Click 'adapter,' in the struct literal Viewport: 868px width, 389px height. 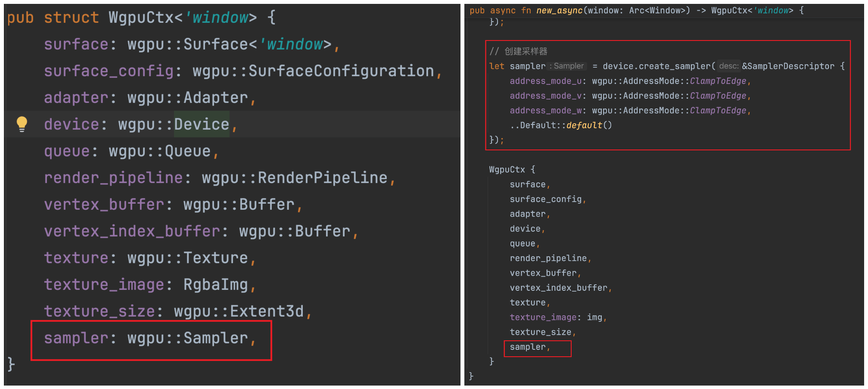530,214
